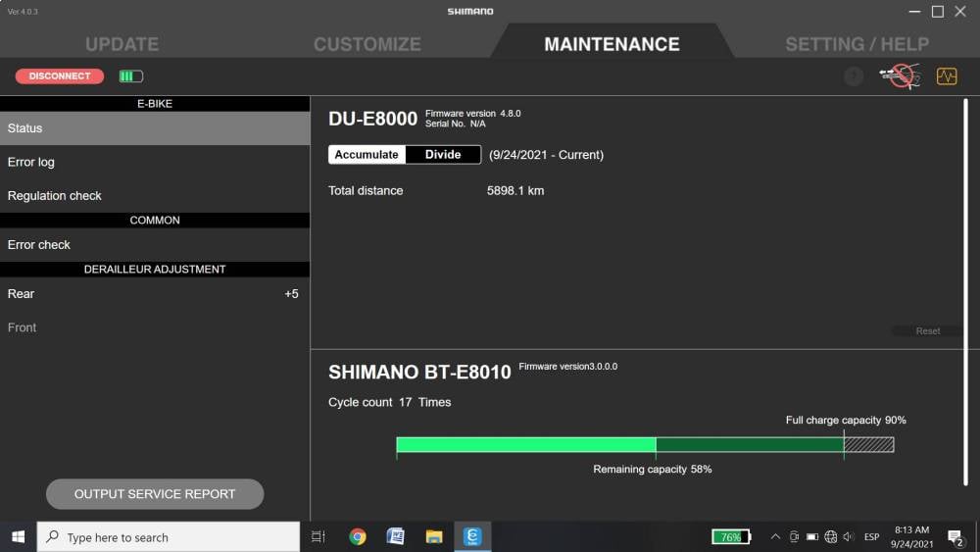
Task: Click the Cycle count 17 Times text
Action: tap(390, 403)
